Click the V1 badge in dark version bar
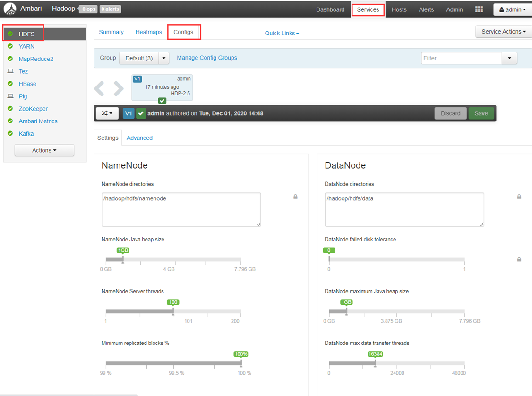The width and height of the screenshot is (532, 396). [x=129, y=113]
